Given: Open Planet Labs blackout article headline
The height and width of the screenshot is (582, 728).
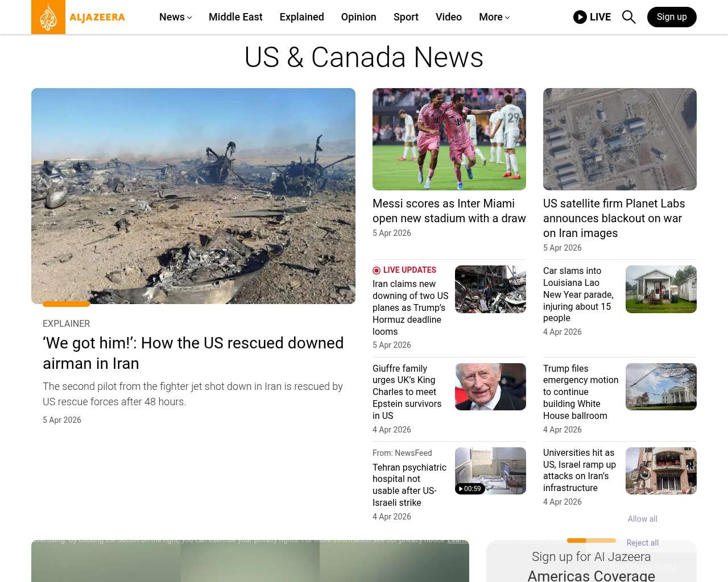Looking at the screenshot, I should tap(614, 218).
